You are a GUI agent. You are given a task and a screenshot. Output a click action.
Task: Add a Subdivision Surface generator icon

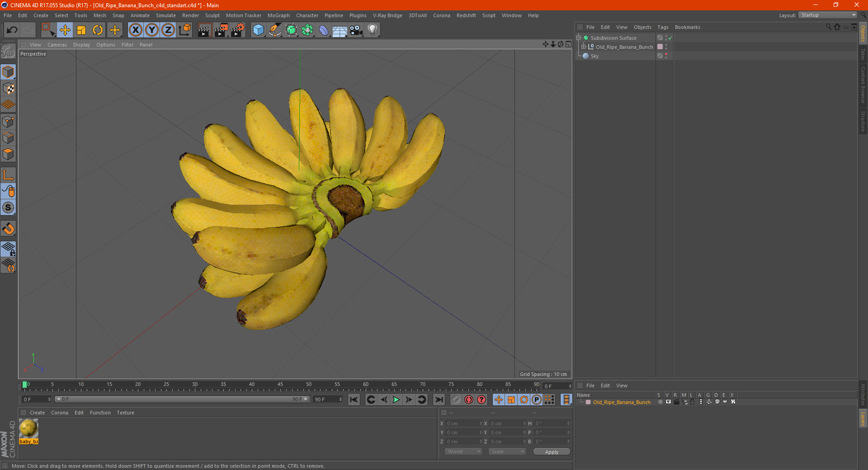pyautogui.click(x=291, y=30)
